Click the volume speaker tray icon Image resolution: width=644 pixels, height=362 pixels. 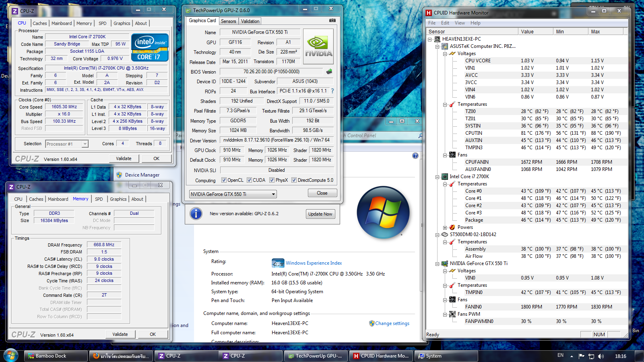click(x=601, y=356)
